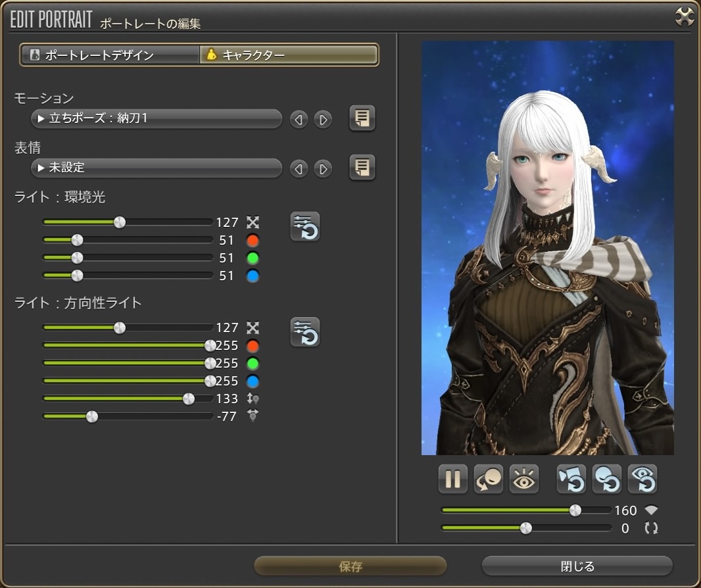This screenshot has height=588, width=701.
Task: Select the next motion with right arrow
Action: pyautogui.click(x=322, y=120)
